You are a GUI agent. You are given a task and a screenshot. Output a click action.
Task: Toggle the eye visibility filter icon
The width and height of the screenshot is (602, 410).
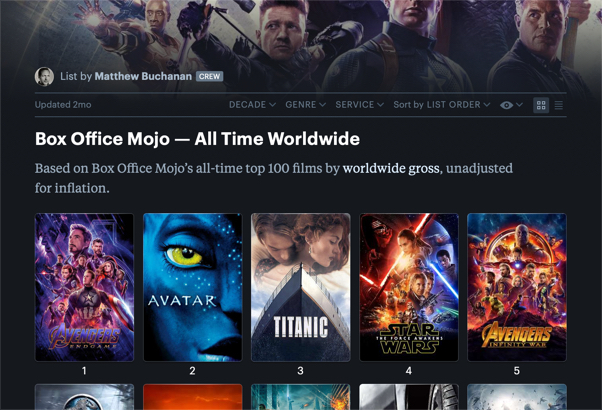pyautogui.click(x=506, y=105)
